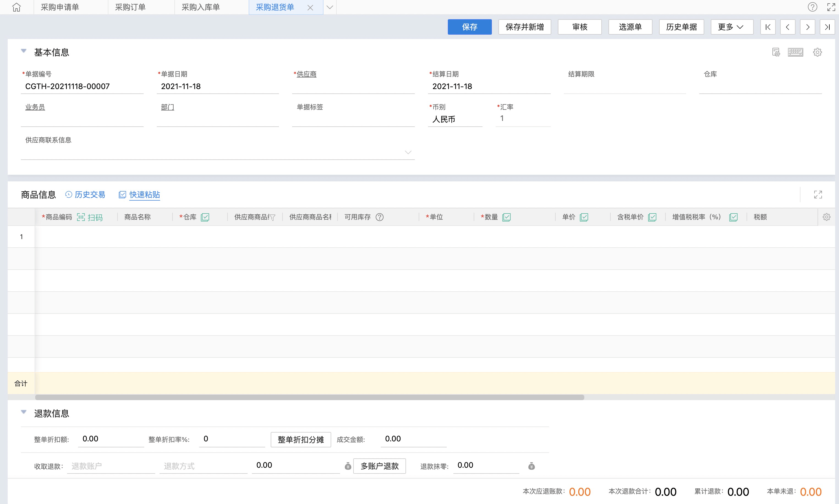Open table column settings gear icon
839x504 pixels.
coord(826,217)
